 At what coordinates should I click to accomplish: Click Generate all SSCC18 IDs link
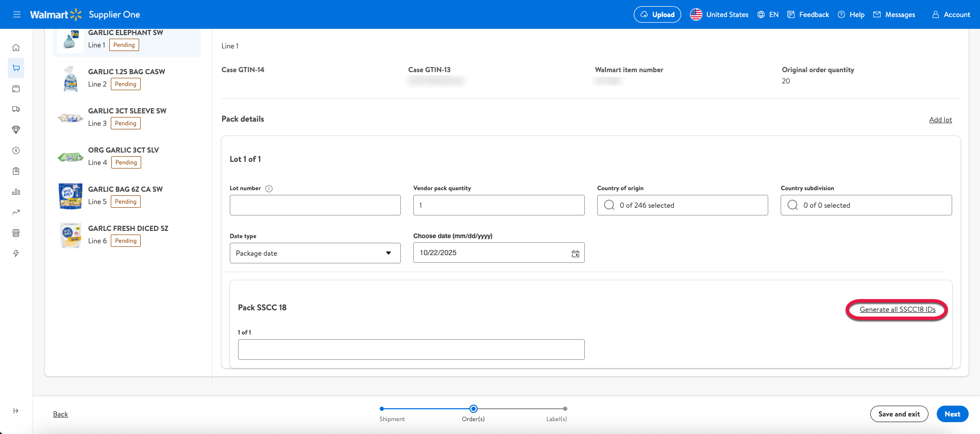897,310
